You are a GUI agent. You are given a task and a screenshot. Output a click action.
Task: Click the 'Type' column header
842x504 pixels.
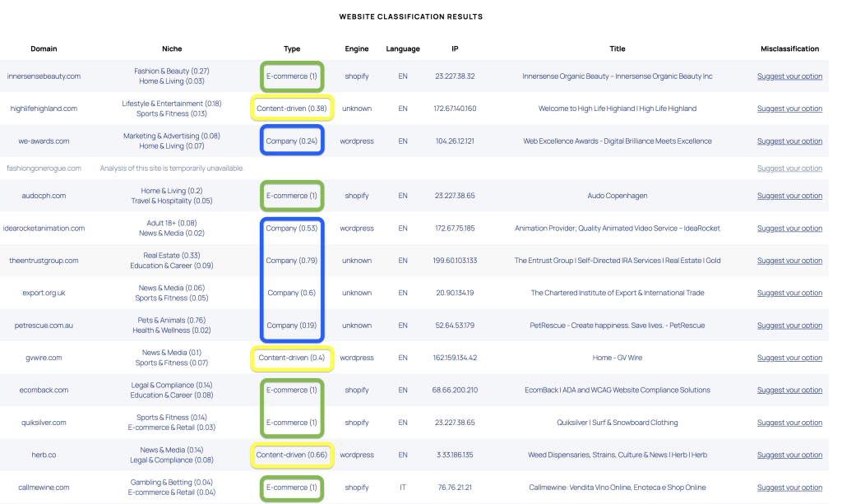tap(292, 49)
